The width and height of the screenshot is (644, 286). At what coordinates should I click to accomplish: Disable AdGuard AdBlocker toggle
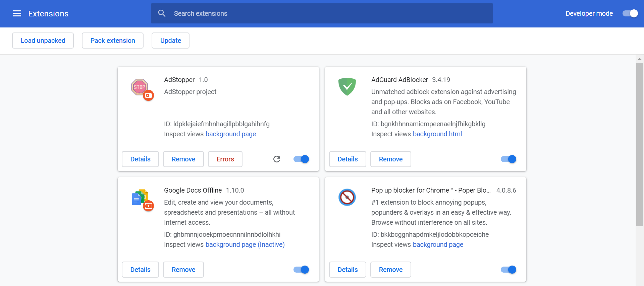click(508, 159)
